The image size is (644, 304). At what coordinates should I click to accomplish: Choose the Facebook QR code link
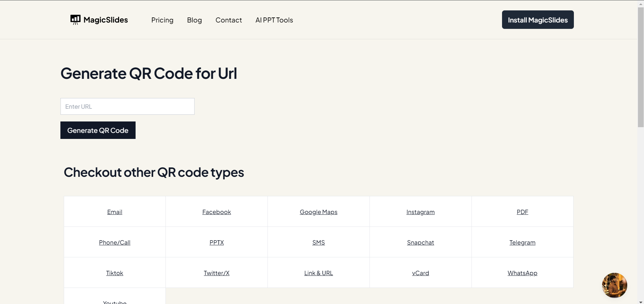point(216,212)
